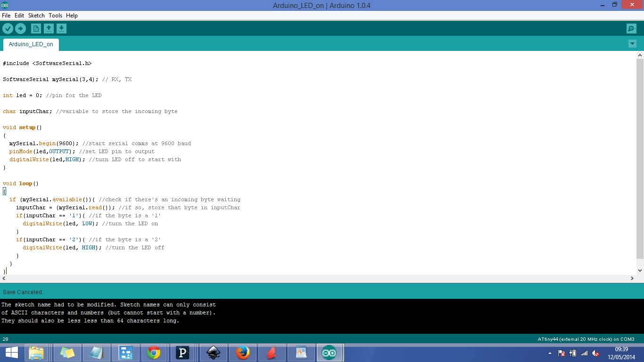
Task: Click the Upload arrow button
Action: [x=20, y=29]
